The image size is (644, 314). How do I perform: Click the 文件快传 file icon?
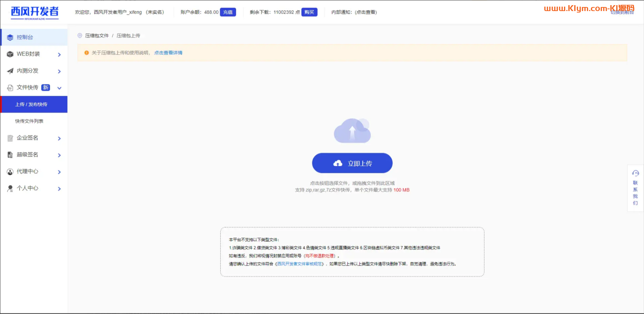[x=10, y=88]
